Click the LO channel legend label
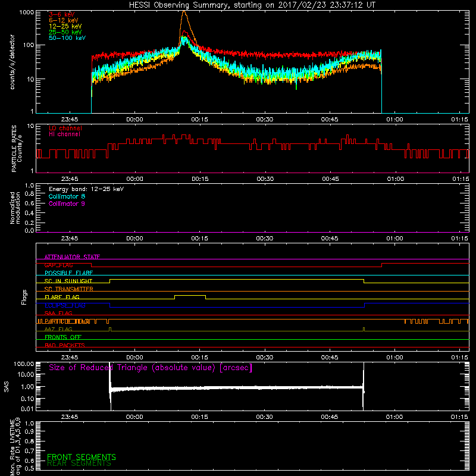The image size is (476, 476). pyautogui.click(x=65, y=128)
